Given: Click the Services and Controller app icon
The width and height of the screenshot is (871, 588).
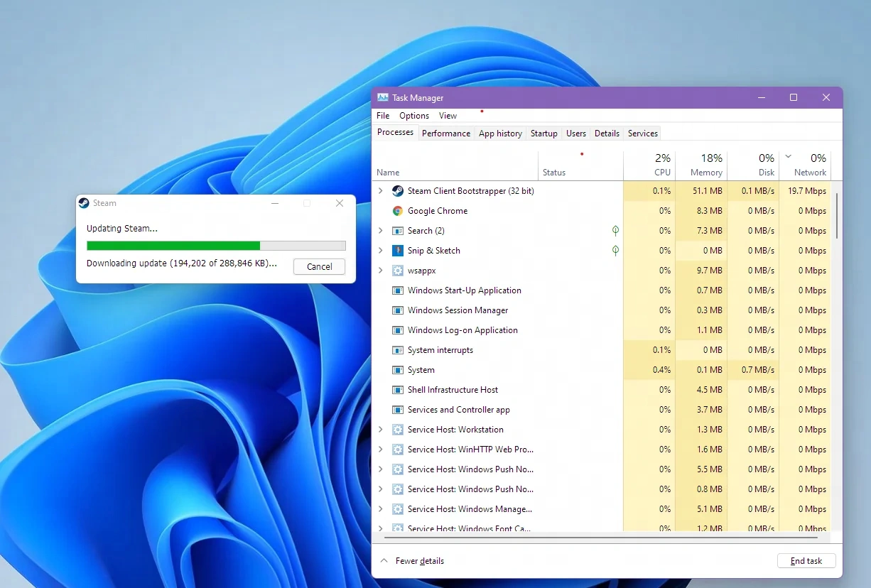Looking at the screenshot, I should (x=398, y=410).
